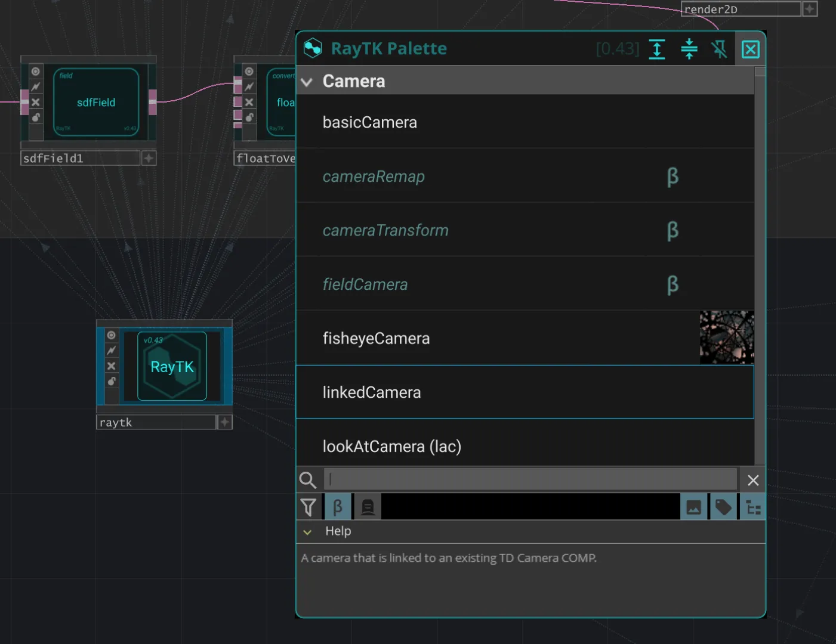Click the palette list scrollbar
836x644 pixels.
pos(760,268)
